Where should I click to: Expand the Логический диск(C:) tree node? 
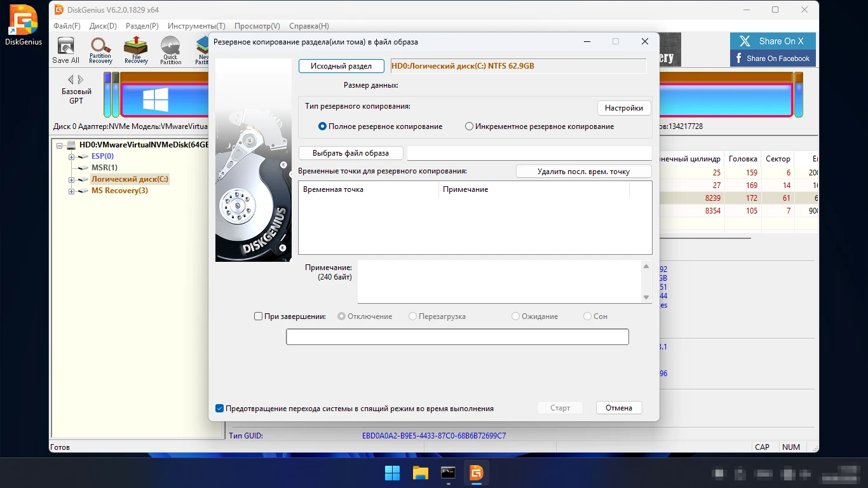[x=72, y=179]
